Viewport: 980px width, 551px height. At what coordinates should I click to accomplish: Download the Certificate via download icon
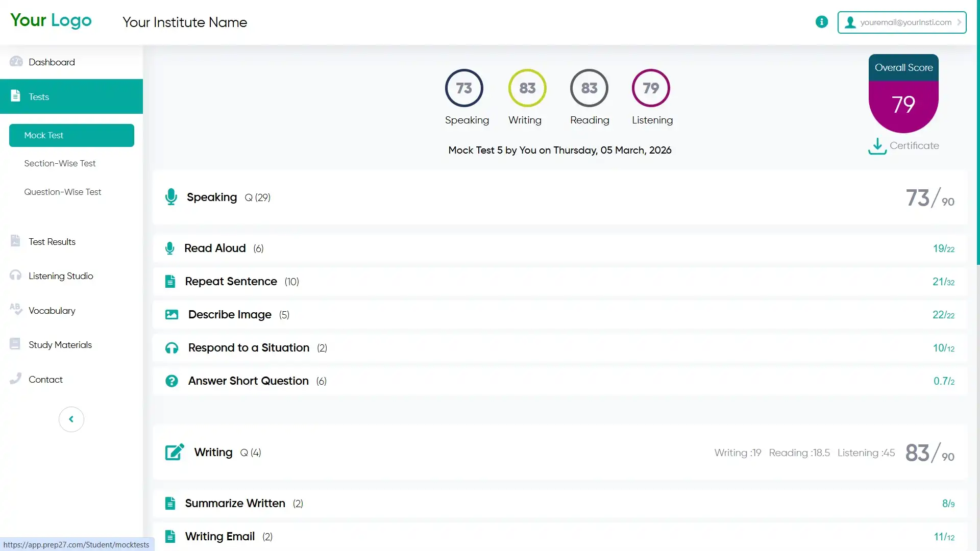[x=877, y=146]
